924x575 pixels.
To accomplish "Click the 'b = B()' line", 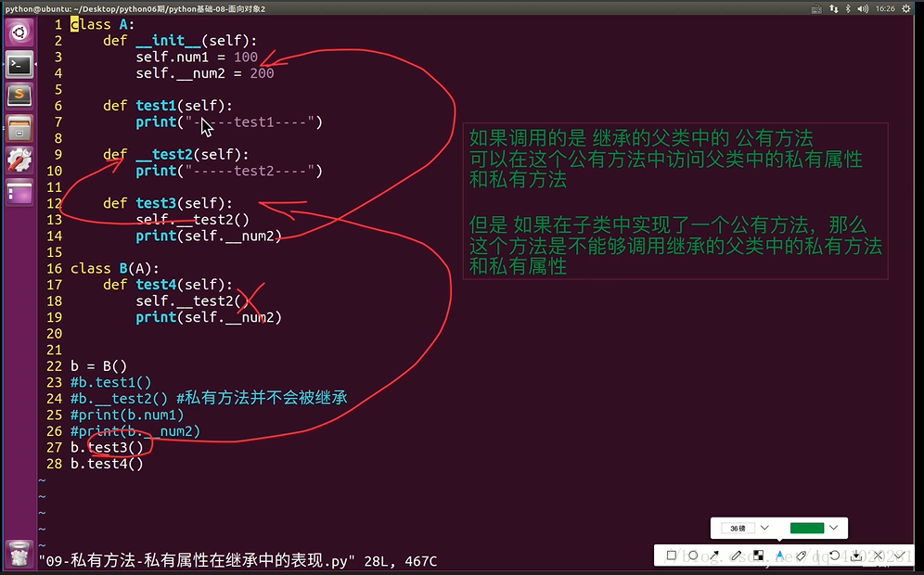I will point(98,365).
